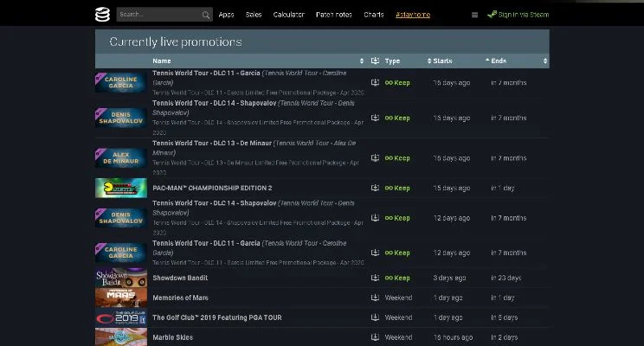Click 'in 1 day' in Memories of Mars row
This screenshot has width=644, height=346.
click(x=503, y=298)
